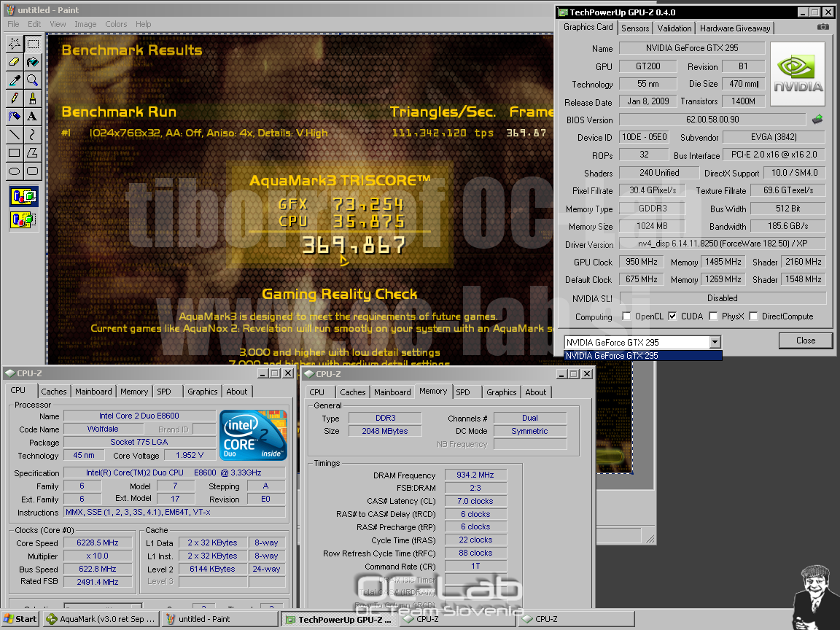Choose the Rectangle shape tool in Paint
Image resolution: width=840 pixels, height=630 pixels.
click(15, 153)
